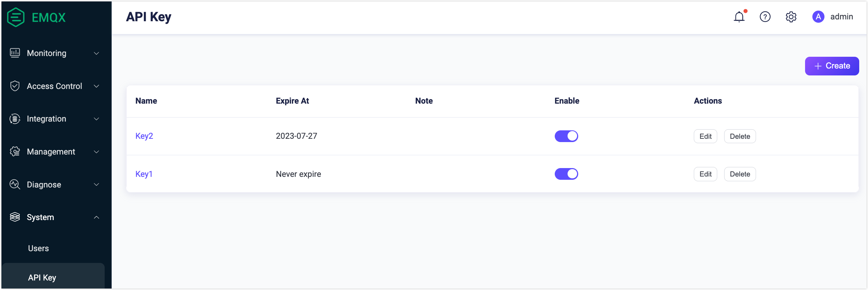This screenshot has height=290, width=868.
Task: Expand the Management menu chevron
Action: (x=97, y=152)
